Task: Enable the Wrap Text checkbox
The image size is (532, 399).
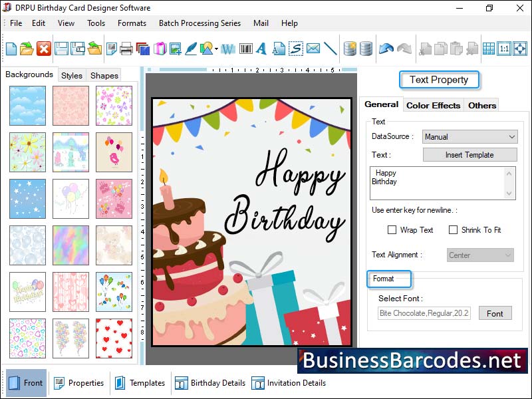Action: (392, 229)
